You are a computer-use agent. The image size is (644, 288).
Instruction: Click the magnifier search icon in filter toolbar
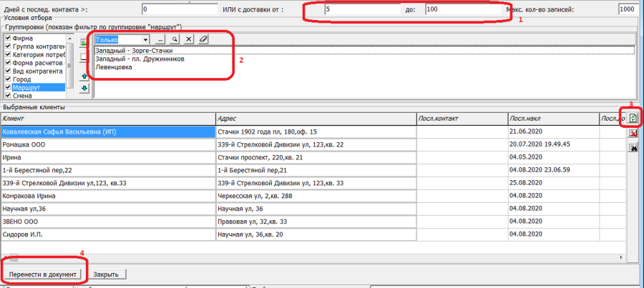click(x=174, y=39)
